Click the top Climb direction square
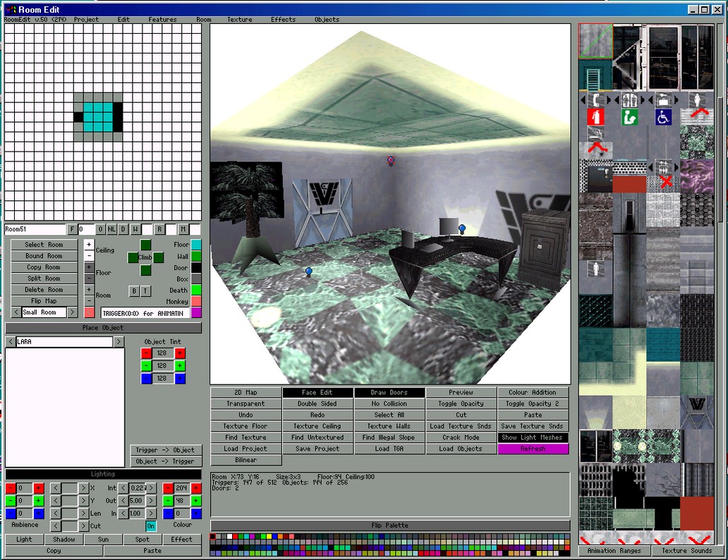This screenshot has width=728, height=560. coord(146,245)
